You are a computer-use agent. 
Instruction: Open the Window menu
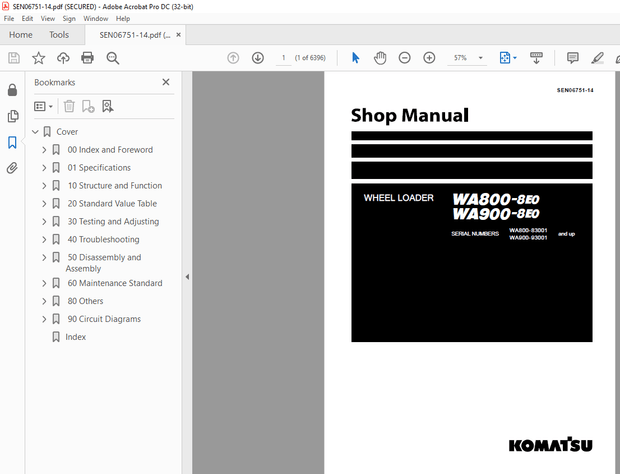(96, 19)
